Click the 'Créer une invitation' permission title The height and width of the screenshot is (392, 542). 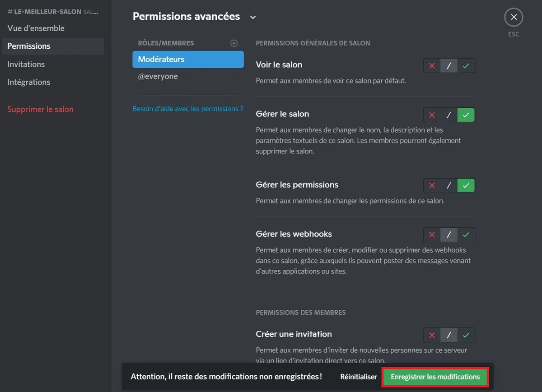tap(294, 334)
